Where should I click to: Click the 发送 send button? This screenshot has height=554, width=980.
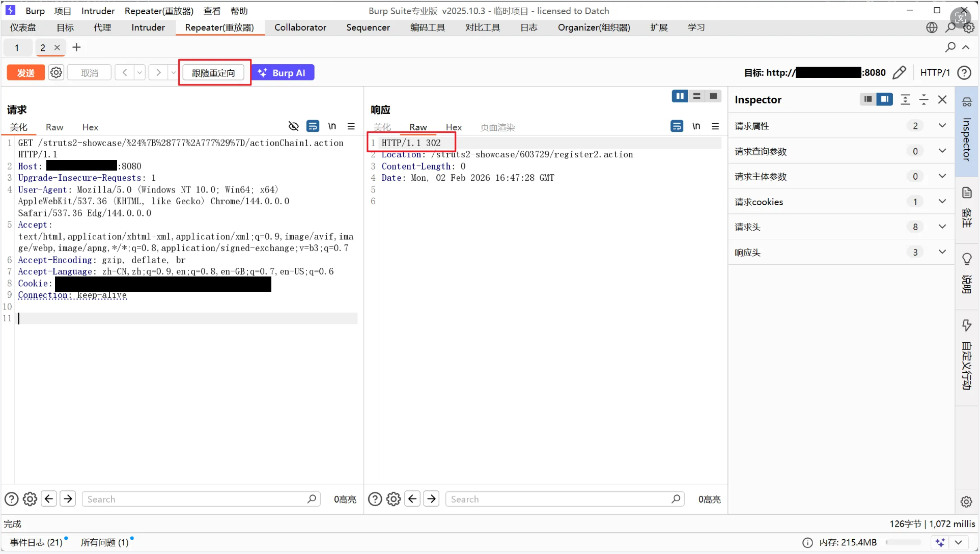point(26,73)
